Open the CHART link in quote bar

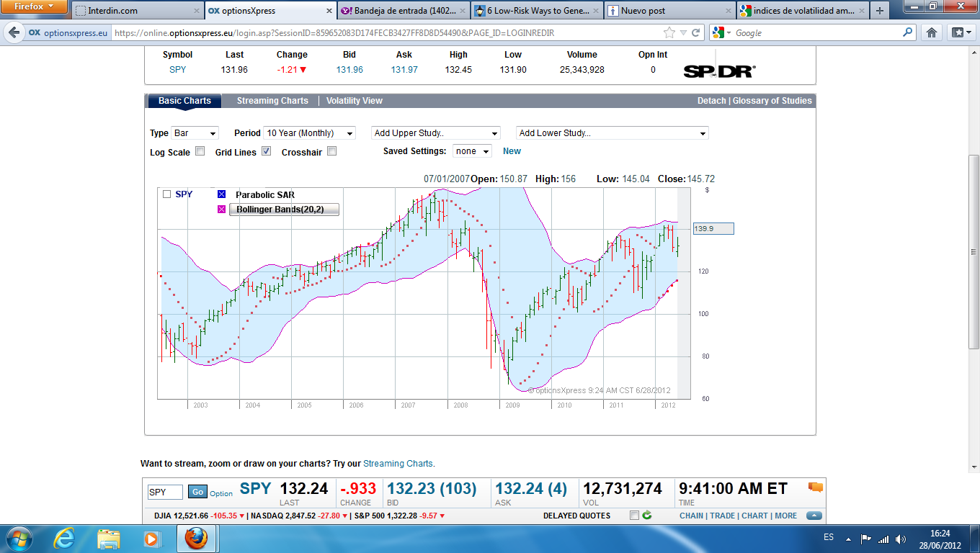(754, 516)
